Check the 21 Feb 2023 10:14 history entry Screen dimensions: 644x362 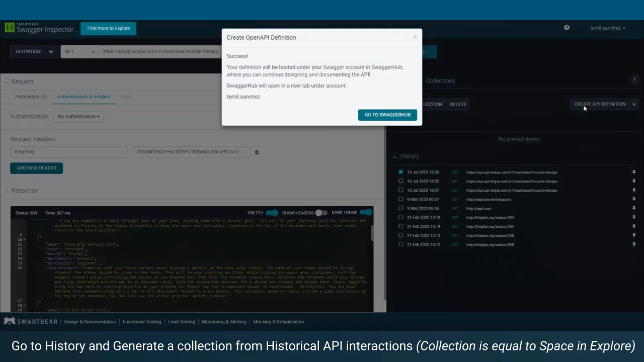(401, 226)
